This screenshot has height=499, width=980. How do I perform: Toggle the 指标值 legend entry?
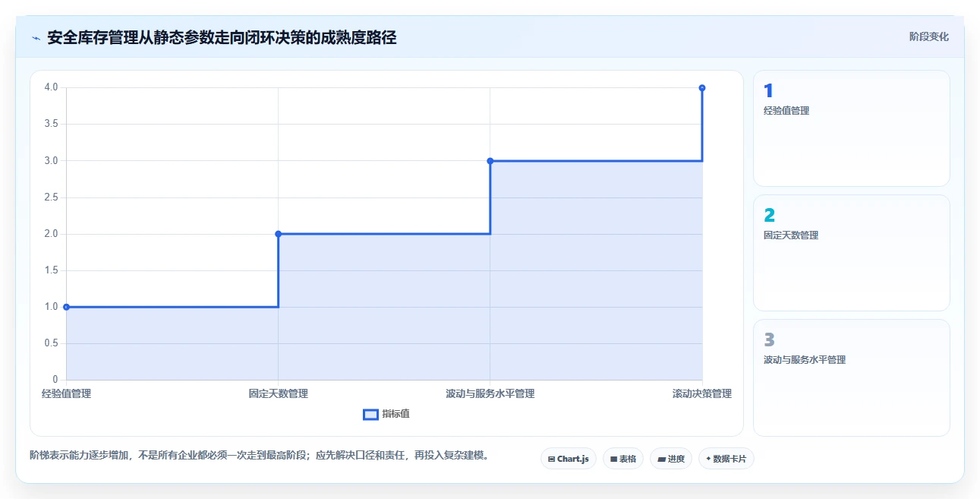tap(387, 414)
